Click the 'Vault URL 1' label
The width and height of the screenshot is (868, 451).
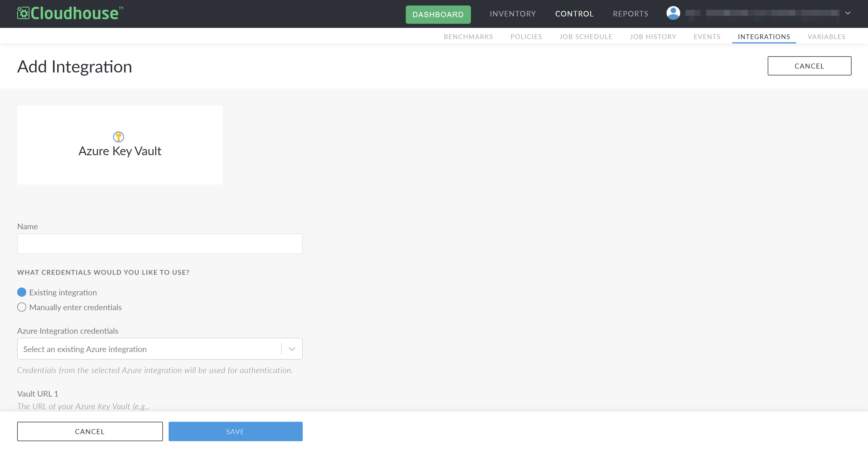(38, 394)
